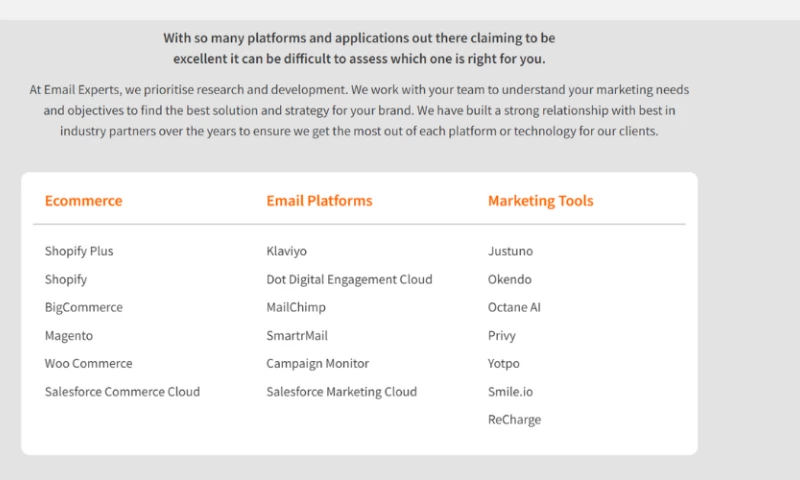Open the Shopify entry under Ecommerce
Screen dimensions: 800x480
click(66, 279)
